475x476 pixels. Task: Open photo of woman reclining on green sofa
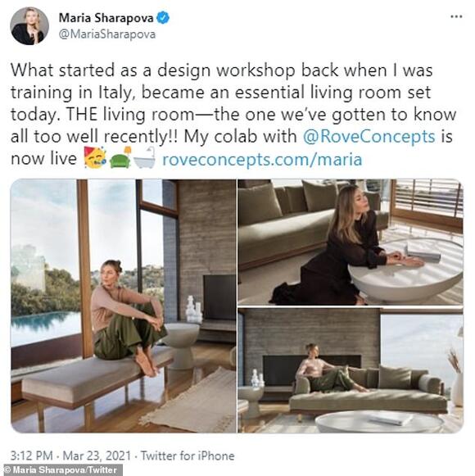point(351,370)
